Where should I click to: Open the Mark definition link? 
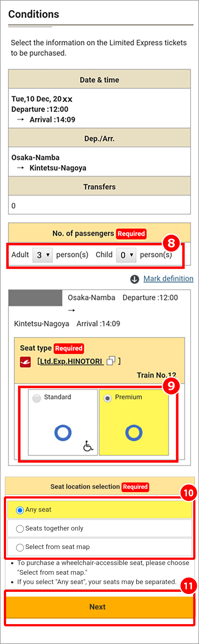pos(168,279)
